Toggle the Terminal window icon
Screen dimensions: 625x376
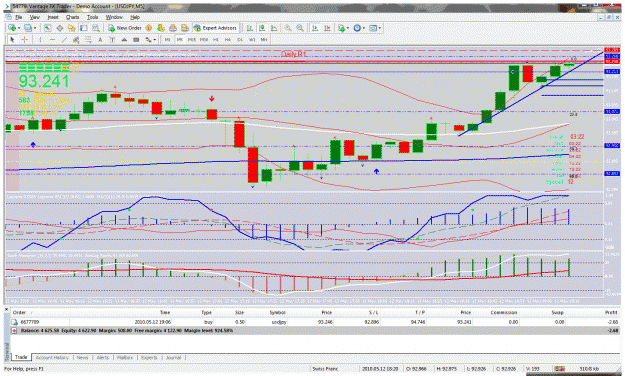coord(84,28)
